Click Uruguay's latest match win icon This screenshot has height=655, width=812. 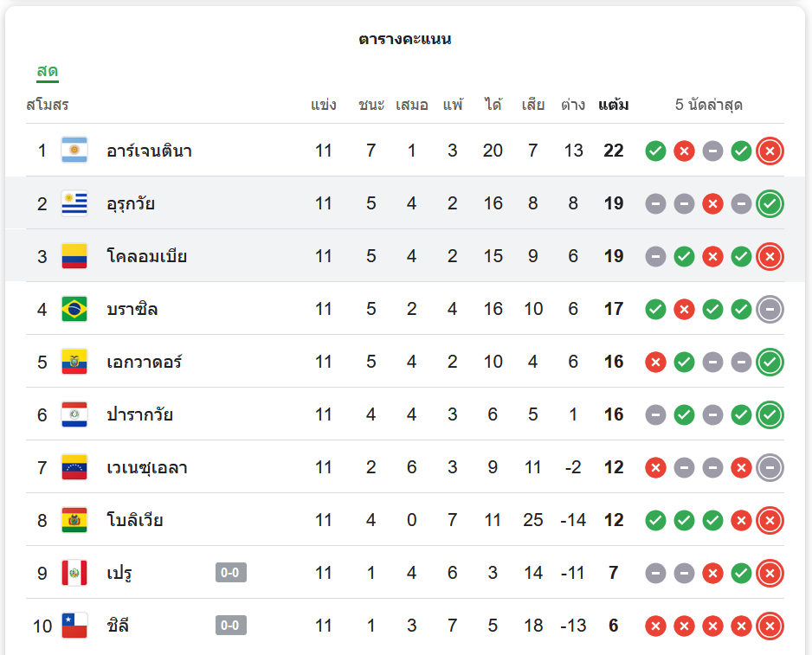770,204
